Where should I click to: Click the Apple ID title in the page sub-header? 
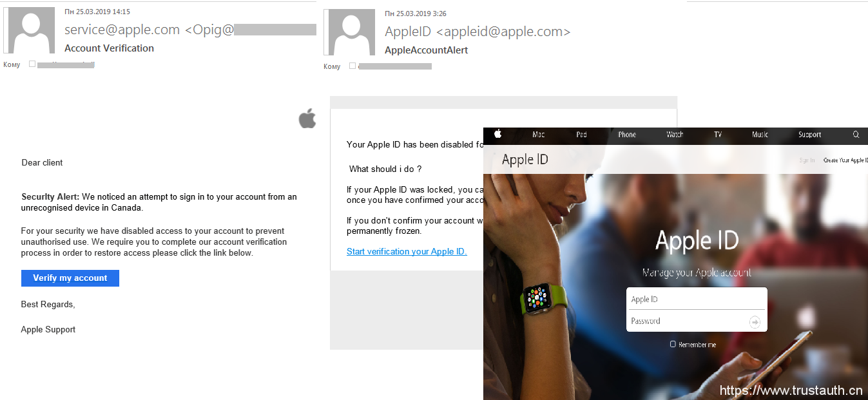pos(525,160)
